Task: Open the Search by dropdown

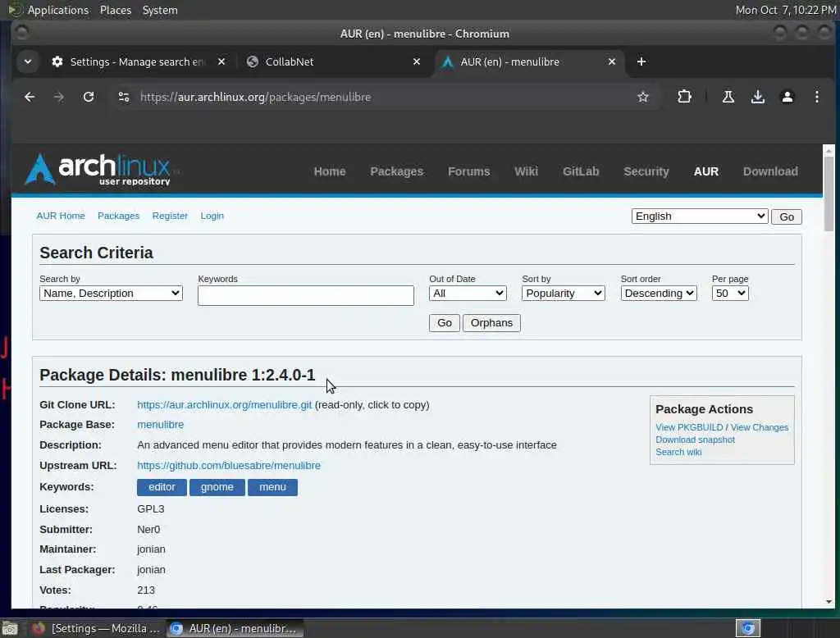Action: click(x=111, y=294)
